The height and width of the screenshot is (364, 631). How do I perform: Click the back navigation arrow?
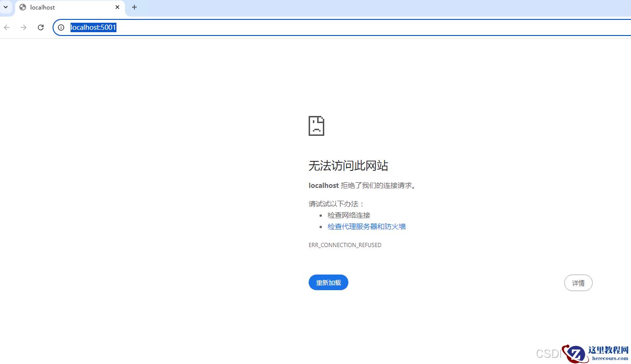click(7, 27)
